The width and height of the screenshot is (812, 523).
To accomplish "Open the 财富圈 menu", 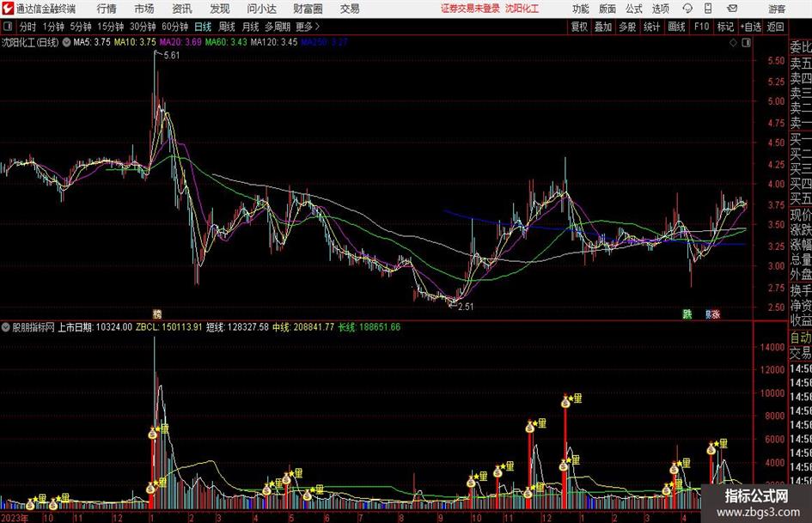I will (308, 9).
